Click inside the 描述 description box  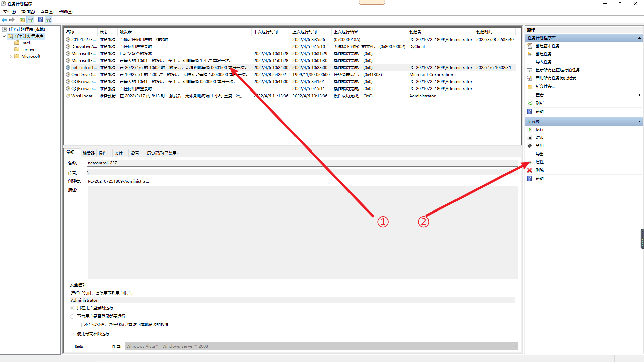(x=302, y=232)
